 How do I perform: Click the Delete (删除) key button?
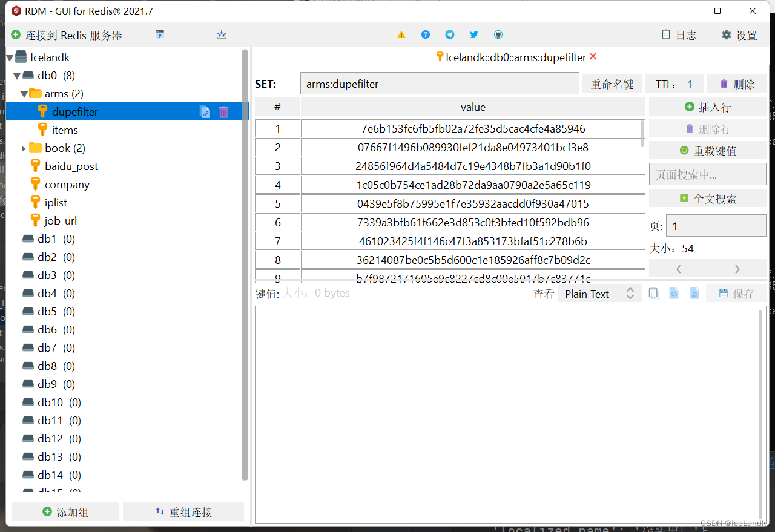click(x=737, y=84)
